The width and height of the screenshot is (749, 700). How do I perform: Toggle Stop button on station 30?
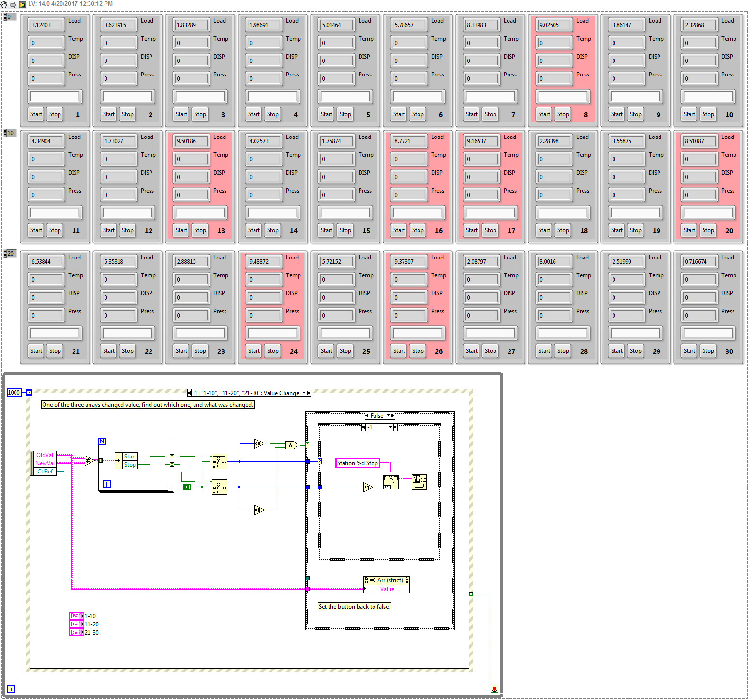[708, 351]
